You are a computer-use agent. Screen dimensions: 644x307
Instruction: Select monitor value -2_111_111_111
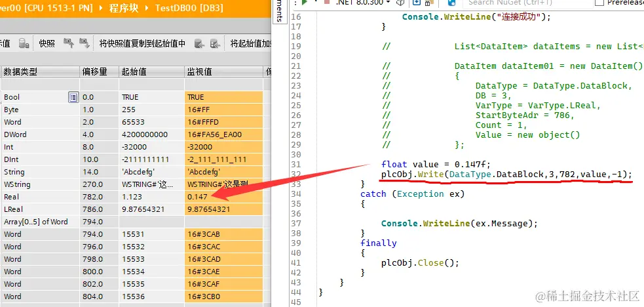pyautogui.click(x=223, y=159)
